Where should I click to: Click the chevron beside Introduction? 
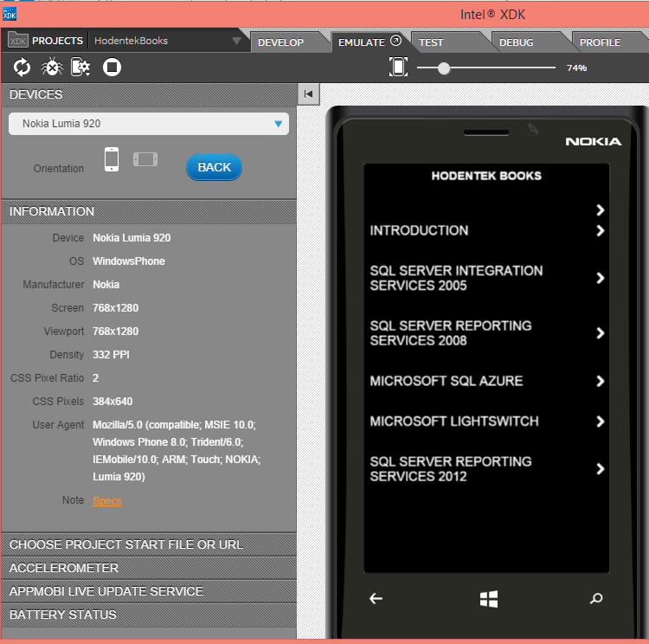(601, 230)
